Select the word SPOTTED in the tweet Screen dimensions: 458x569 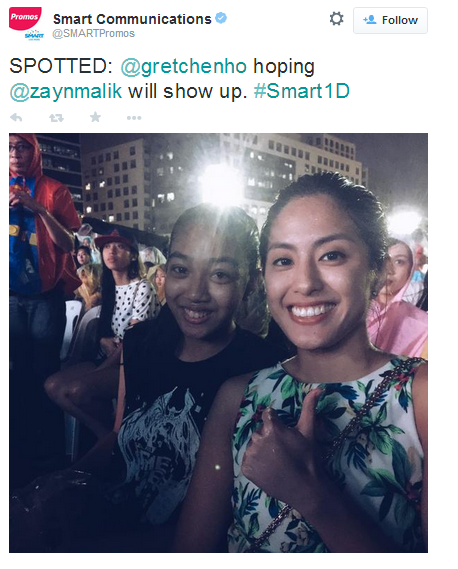coord(61,66)
